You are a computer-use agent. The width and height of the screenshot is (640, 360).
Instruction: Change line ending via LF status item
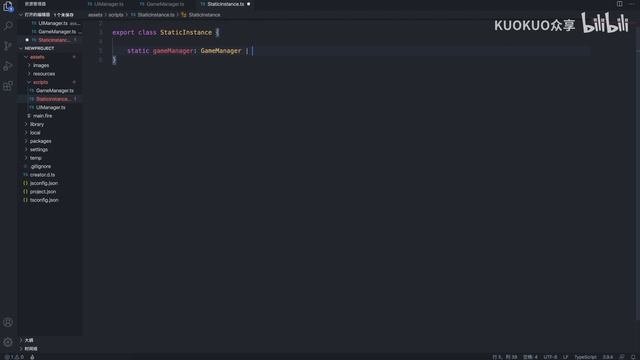565,357
